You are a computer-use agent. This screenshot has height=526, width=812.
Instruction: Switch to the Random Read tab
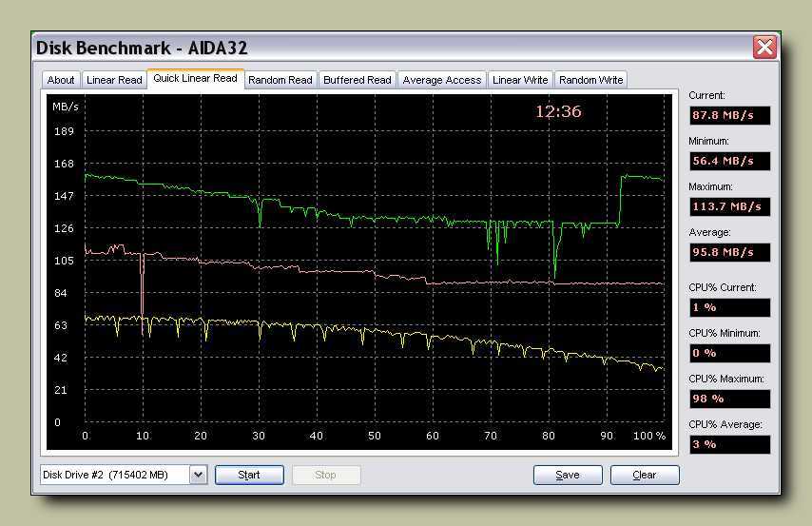280,80
